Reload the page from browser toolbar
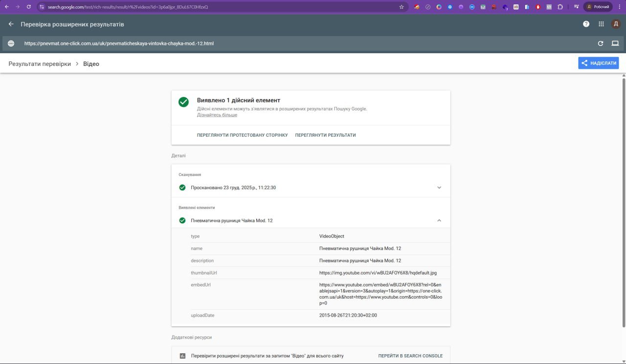This screenshot has height=364, width=626. point(29,7)
